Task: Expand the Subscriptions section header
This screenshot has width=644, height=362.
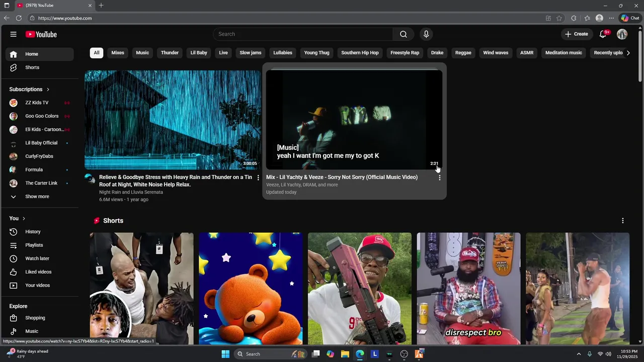Action: click(30, 89)
